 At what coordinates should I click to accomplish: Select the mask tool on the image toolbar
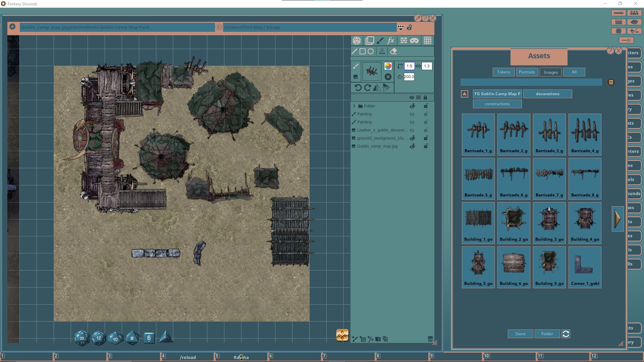coord(415,40)
